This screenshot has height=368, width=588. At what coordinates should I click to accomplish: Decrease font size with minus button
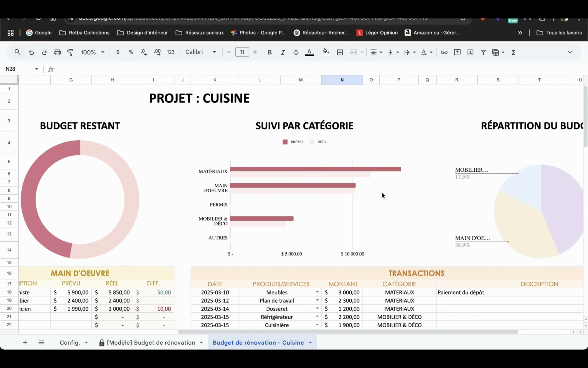[x=228, y=52]
